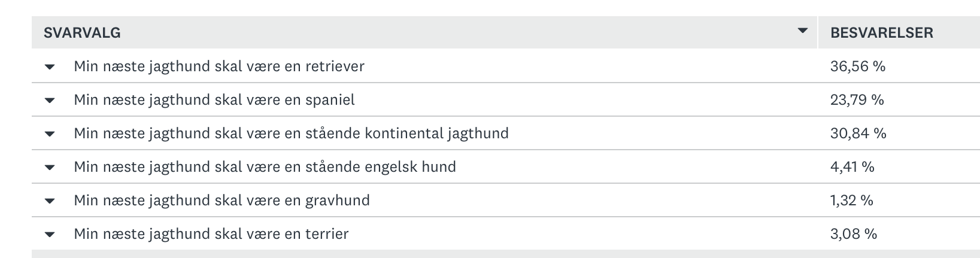The height and width of the screenshot is (258, 980).
Task: Click the 3,08 % response value
Action: click(853, 234)
